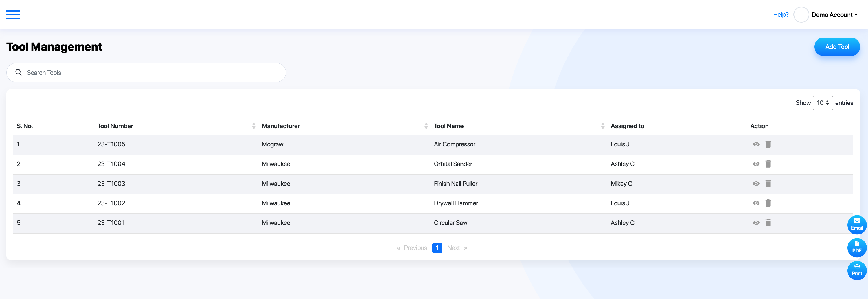Viewport: 868px width, 299px height.
Task: Export the table as PDF
Action: (856, 248)
